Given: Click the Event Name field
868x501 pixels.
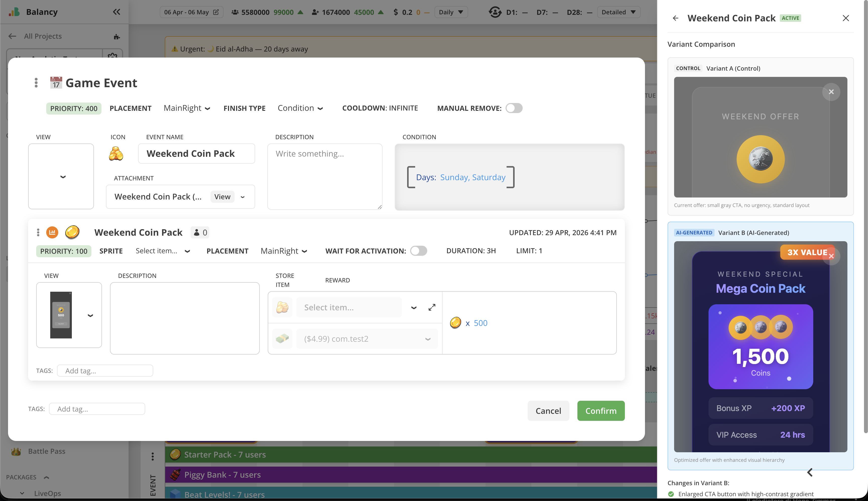Looking at the screenshot, I should (x=196, y=154).
